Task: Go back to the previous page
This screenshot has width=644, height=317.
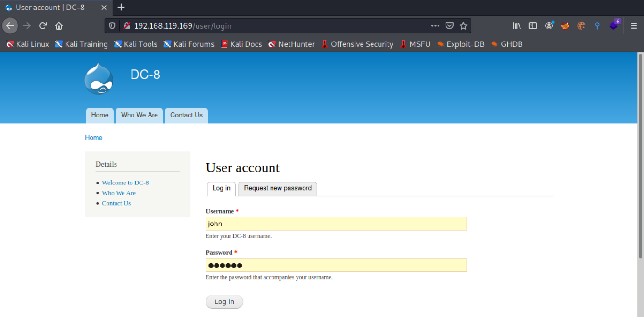Action: (x=10, y=26)
